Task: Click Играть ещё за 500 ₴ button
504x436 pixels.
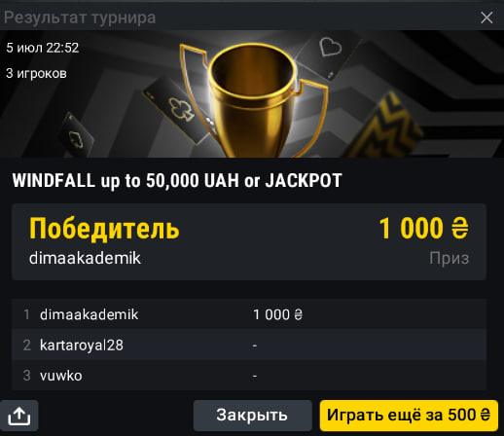Action: (409, 416)
